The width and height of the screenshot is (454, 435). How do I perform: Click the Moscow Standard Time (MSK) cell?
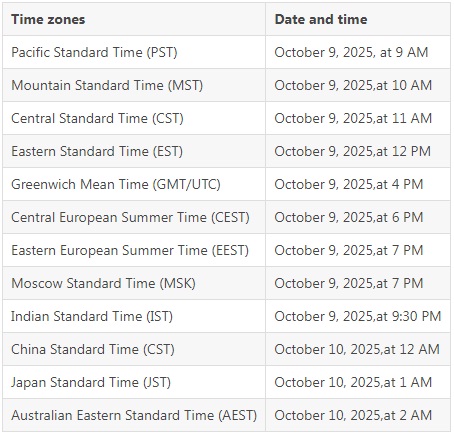(134, 283)
